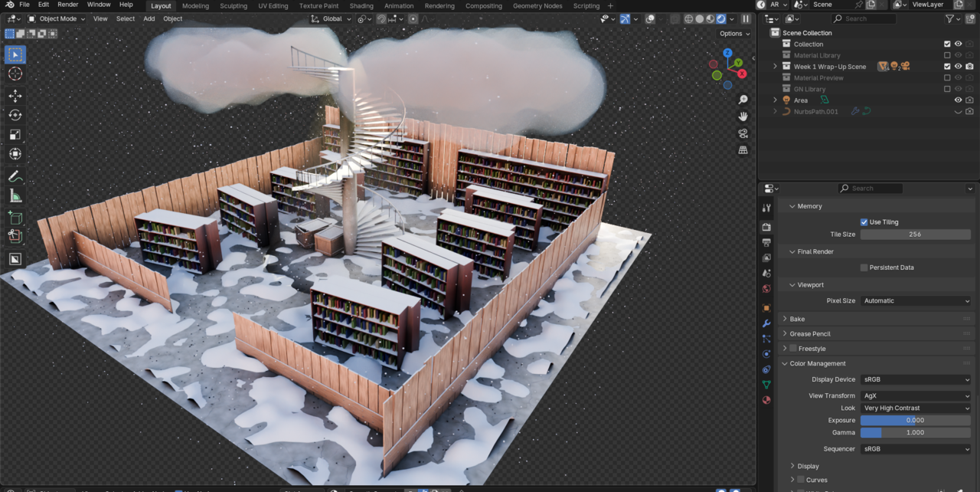Toggle camera view icon in viewport
The width and height of the screenshot is (980, 492).
pos(743,133)
